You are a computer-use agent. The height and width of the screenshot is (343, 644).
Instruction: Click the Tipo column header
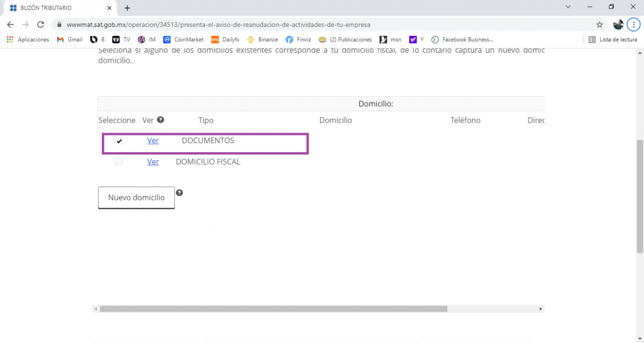pyautogui.click(x=206, y=120)
